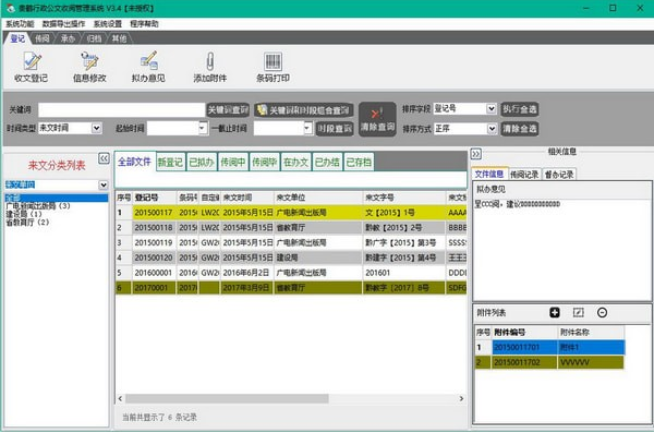Sort by the 来文单位 column header
Viewport: 655px width, 432px height.
click(x=318, y=197)
